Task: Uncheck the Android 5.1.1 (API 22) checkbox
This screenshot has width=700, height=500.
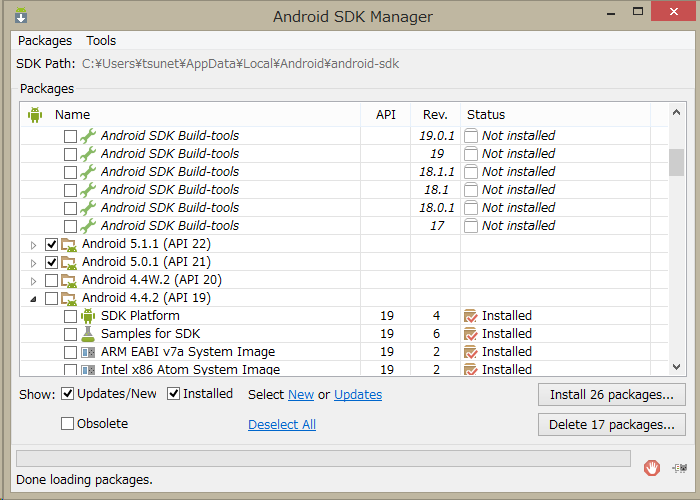Action: [x=51, y=244]
